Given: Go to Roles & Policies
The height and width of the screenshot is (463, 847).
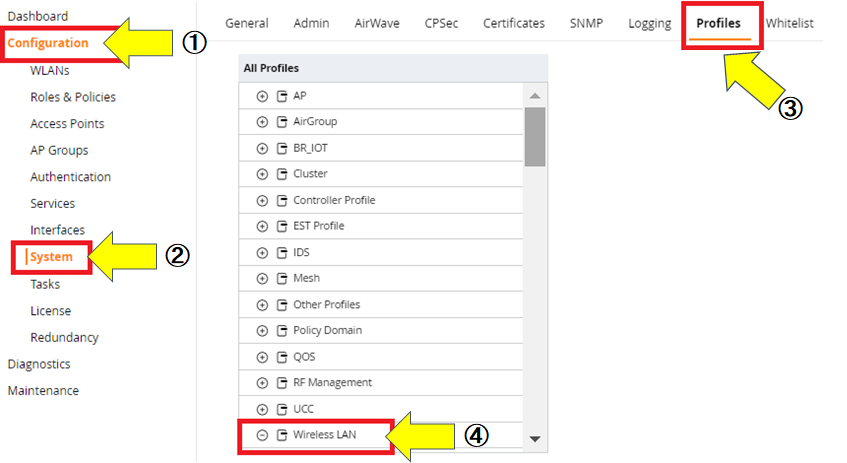Looking at the screenshot, I should click(x=73, y=97).
